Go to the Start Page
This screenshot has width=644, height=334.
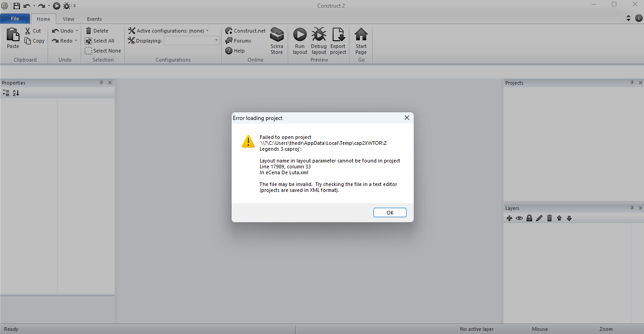[361, 41]
